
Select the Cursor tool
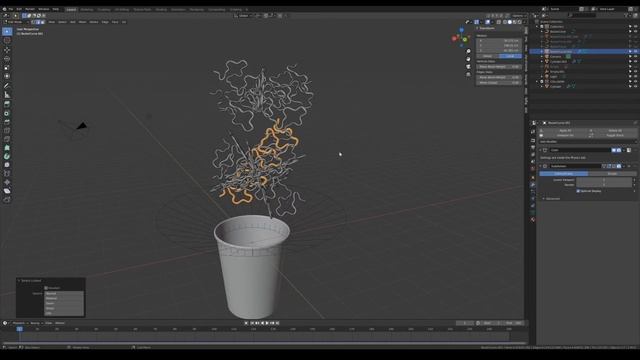point(7,40)
